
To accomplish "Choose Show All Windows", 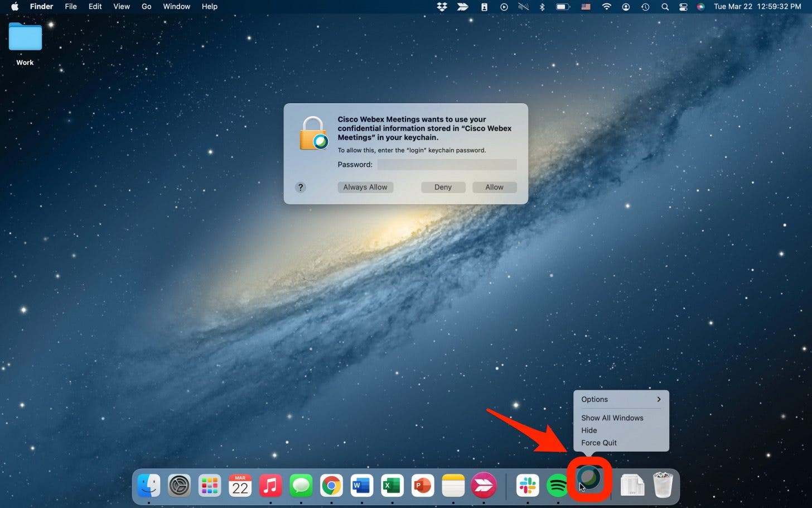I will point(612,418).
